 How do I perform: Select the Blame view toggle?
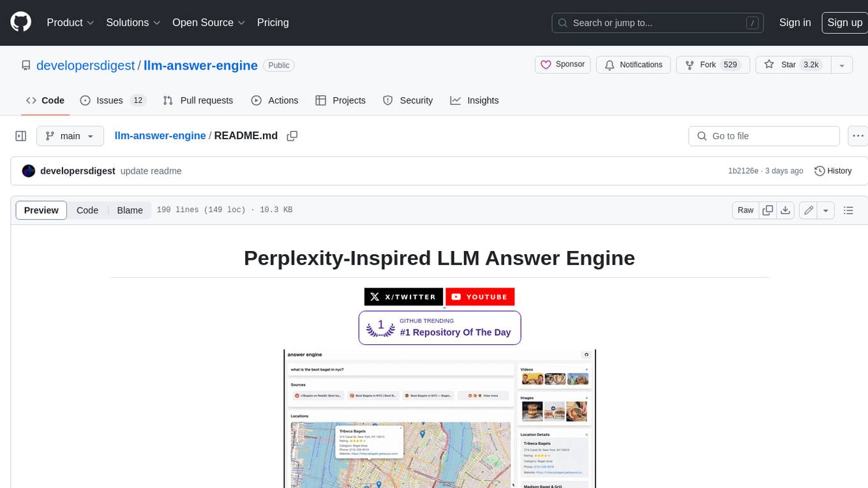pos(130,210)
